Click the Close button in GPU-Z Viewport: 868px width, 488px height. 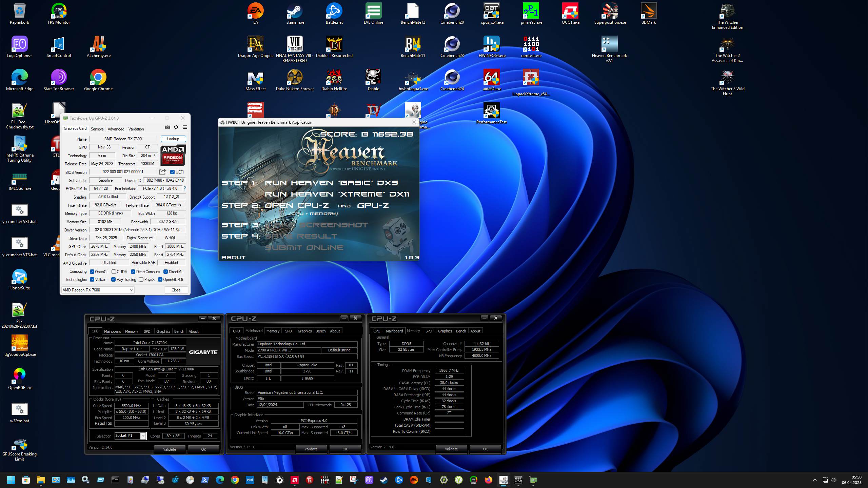(176, 290)
